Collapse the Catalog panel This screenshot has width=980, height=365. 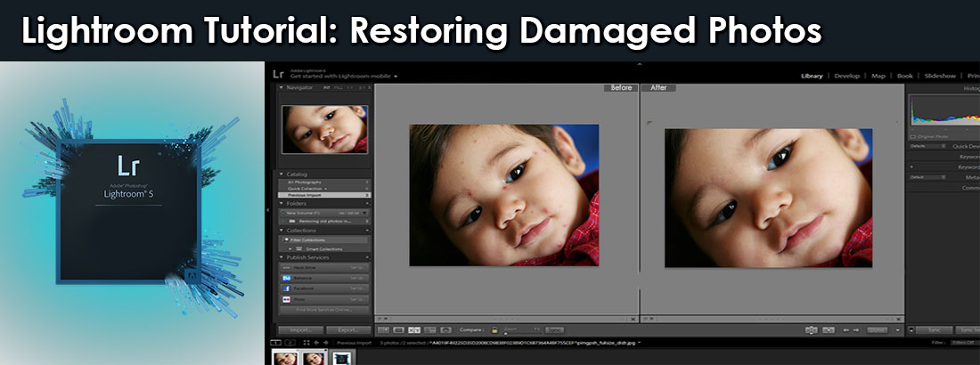click(282, 174)
